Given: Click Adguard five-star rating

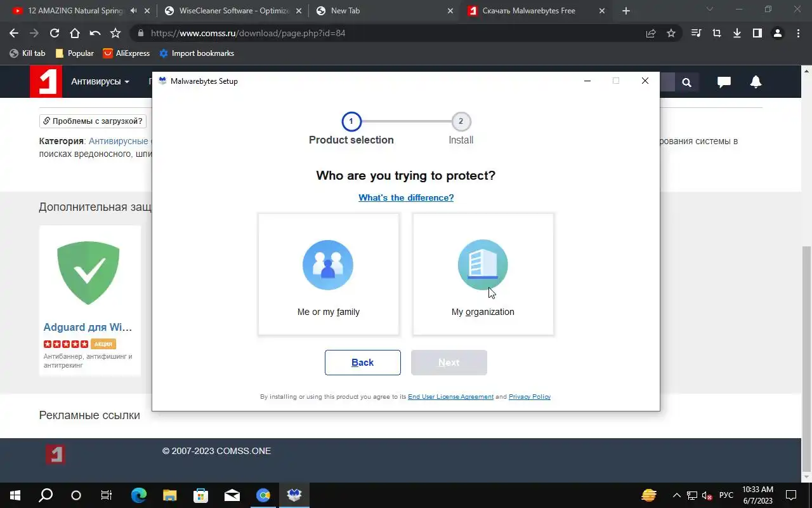Looking at the screenshot, I should click(66, 344).
